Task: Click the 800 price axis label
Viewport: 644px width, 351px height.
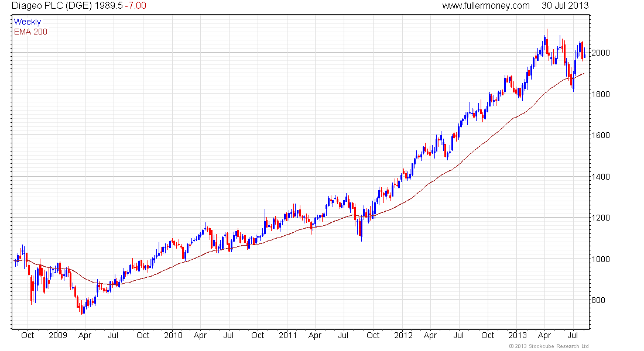Action: (598, 301)
